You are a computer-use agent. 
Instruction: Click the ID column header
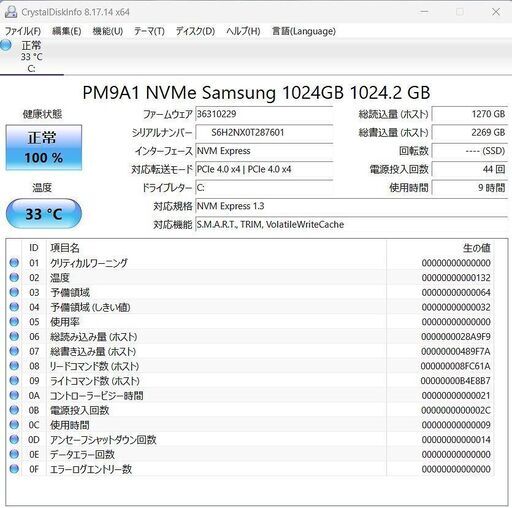pos(34,248)
